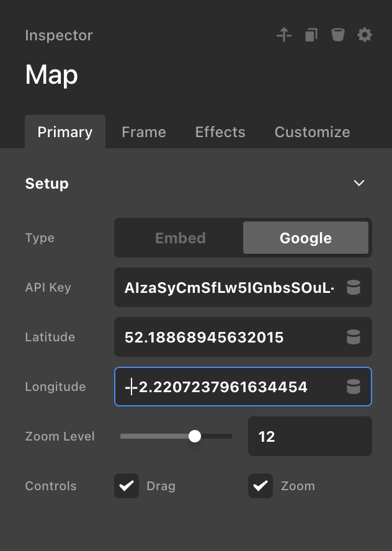Image resolution: width=392 pixels, height=551 pixels.
Task: Click into the Latitude value field
Action: click(x=229, y=337)
